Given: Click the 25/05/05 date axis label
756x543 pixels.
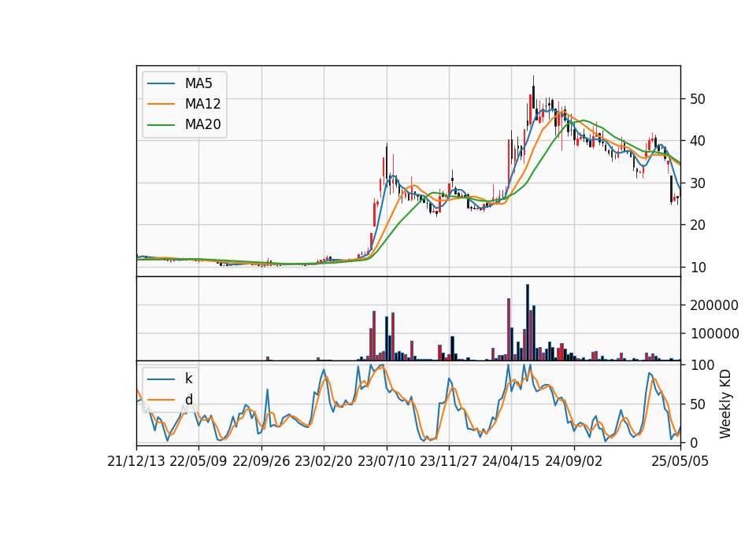Looking at the screenshot, I should point(680,462).
